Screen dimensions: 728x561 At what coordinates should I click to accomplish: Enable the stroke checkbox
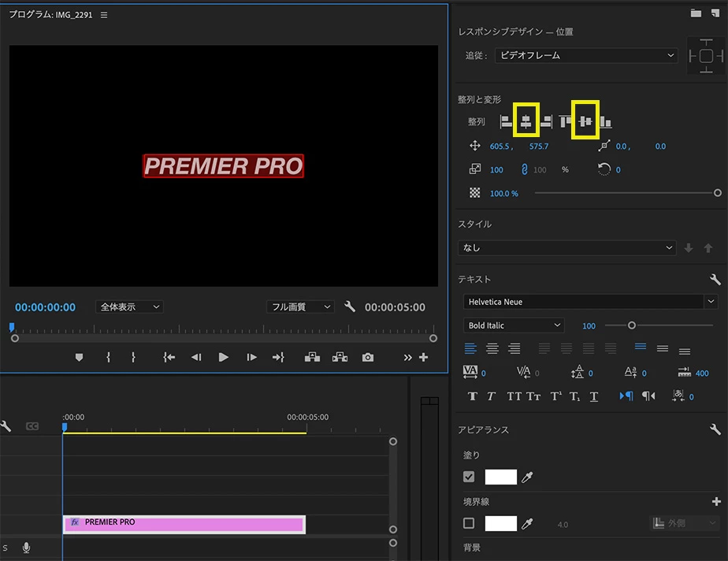click(469, 523)
